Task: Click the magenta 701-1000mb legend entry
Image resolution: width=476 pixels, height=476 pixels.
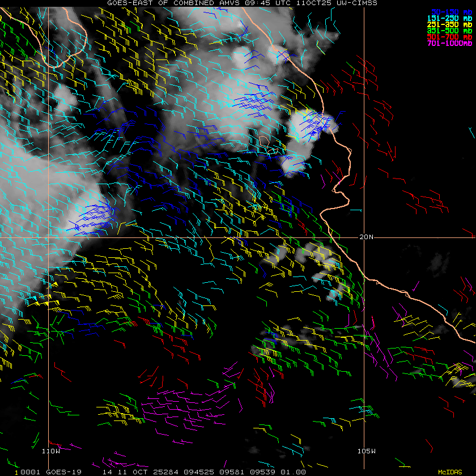Action: 449,44
